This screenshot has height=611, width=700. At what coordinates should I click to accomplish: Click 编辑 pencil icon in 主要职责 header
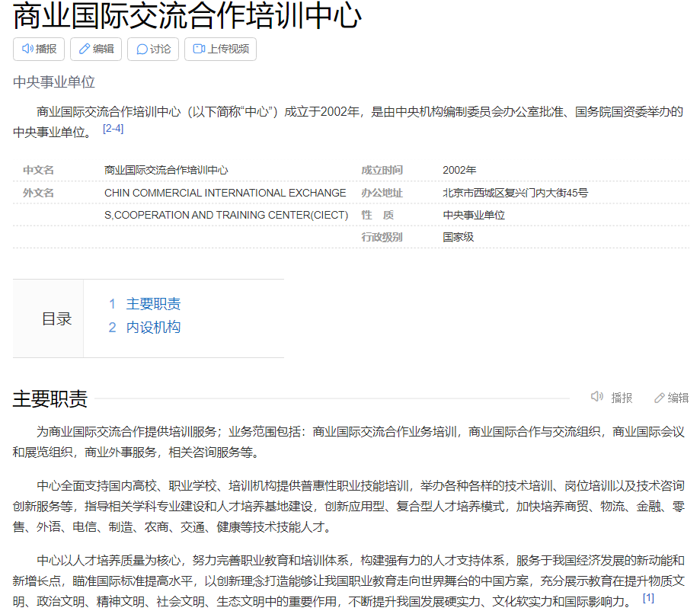(671, 398)
